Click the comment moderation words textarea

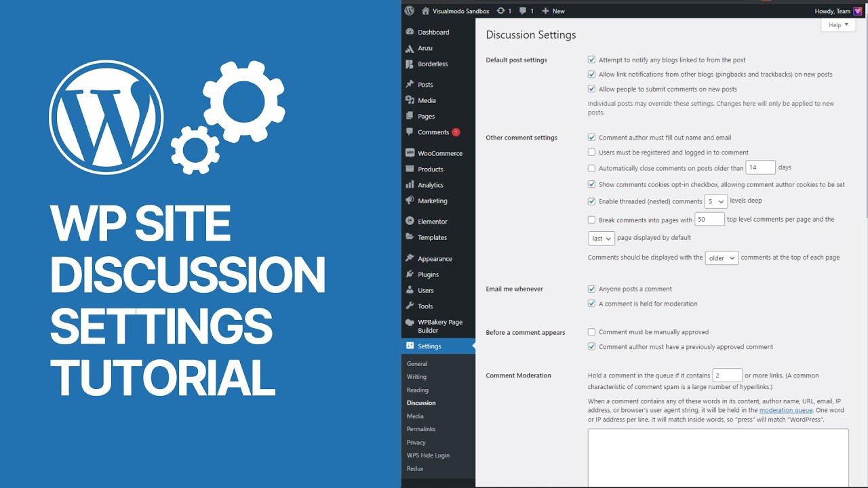pyautogui.click(x=718, y=457)
